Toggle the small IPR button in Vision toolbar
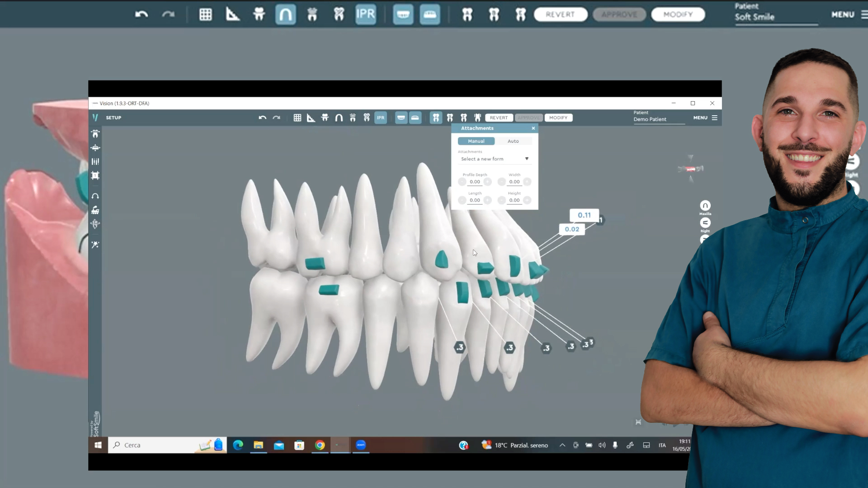Screen dimensions: 868x488 click(x=381, y=117)
